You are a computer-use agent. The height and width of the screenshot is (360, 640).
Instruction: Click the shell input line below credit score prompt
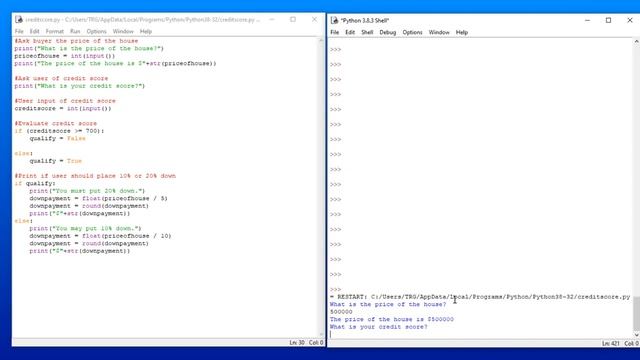pos(481,334)
